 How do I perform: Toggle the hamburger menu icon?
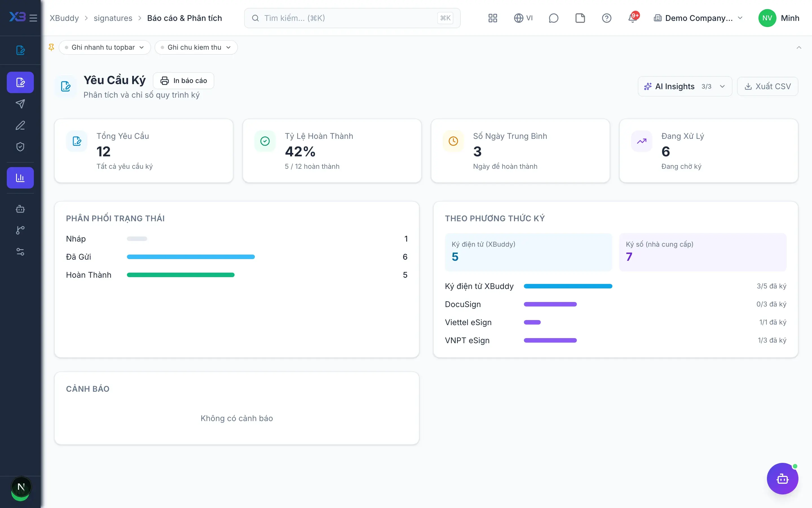click(x=33, y=18)
